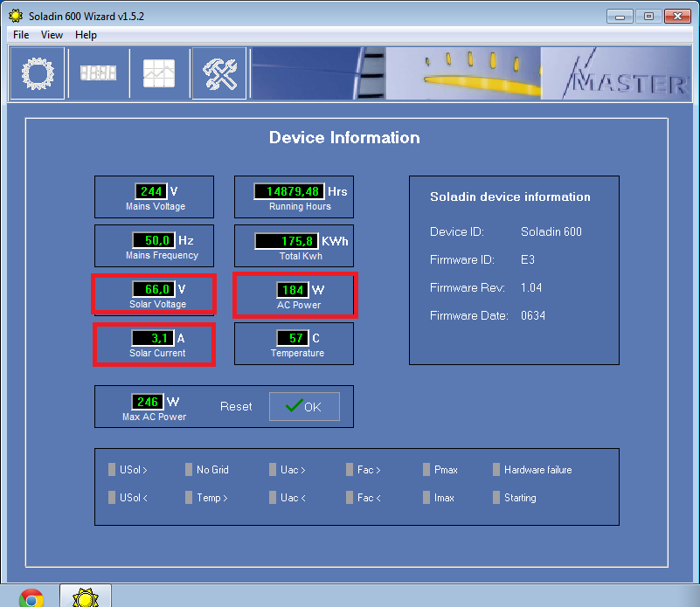Open the sun device information toolbar icon
The height and width of the screenshot is (607, 700).
click(38, 73)
